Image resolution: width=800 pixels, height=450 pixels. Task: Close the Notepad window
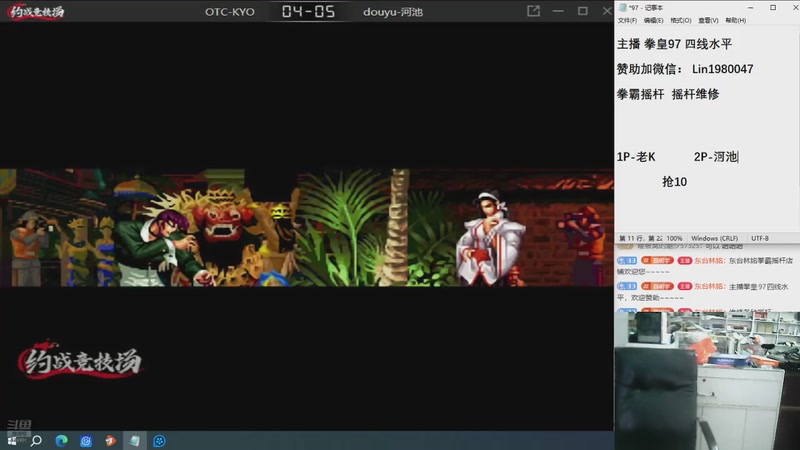click(x=795, y=8)
